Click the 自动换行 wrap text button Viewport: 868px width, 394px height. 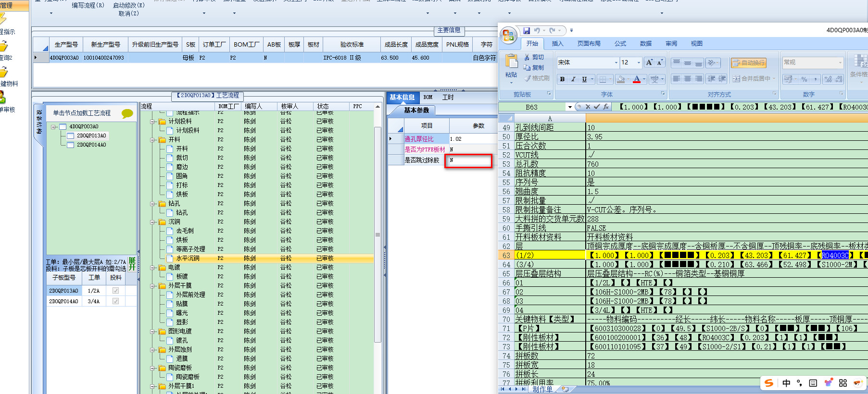tap(748, 63)
